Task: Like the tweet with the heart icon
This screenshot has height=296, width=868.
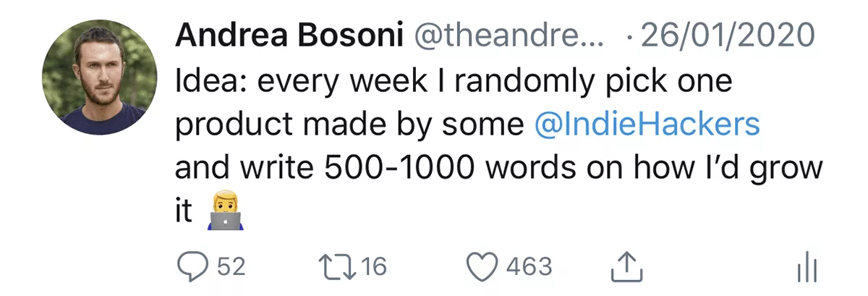Action: click(484, 267)
